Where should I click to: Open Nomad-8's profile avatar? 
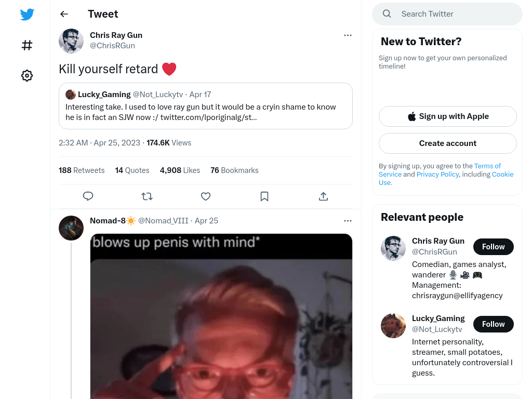[71, 228]
